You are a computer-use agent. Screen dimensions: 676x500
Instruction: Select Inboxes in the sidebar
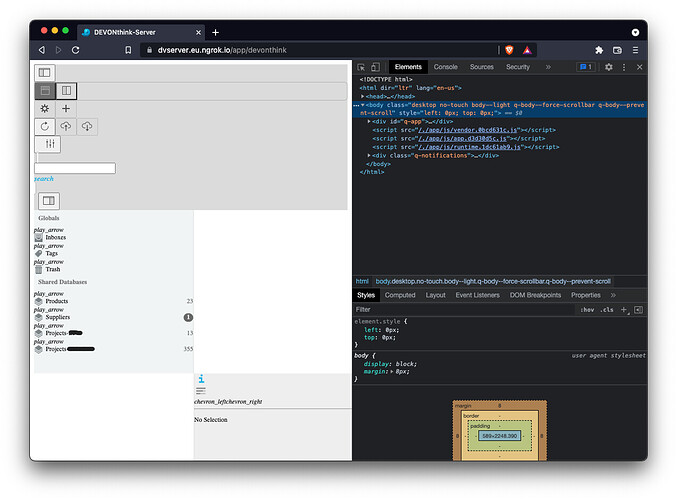point(56,238)
